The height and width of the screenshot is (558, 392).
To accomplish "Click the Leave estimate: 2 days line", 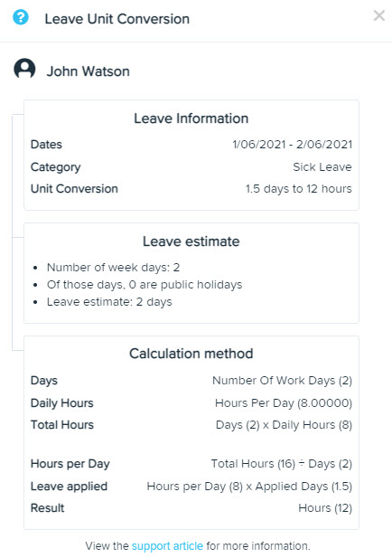I will point(109,302).
